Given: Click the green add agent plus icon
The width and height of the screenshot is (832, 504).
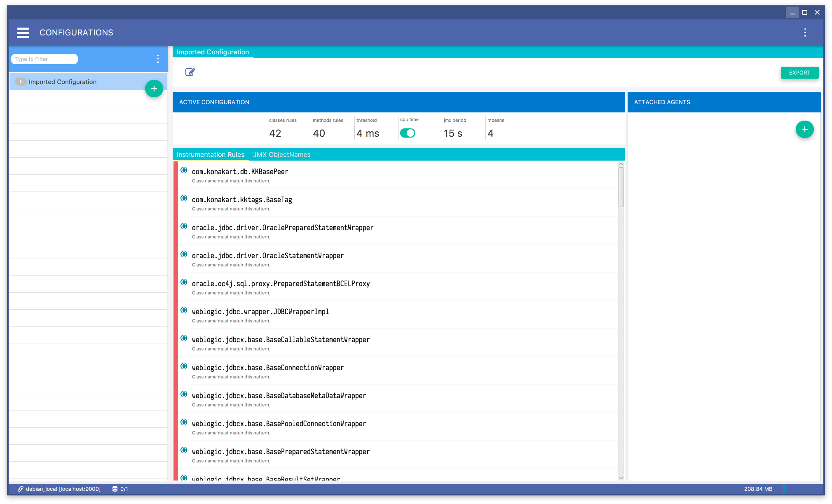Looking at the screenshot, I should (x=805, y=129).
